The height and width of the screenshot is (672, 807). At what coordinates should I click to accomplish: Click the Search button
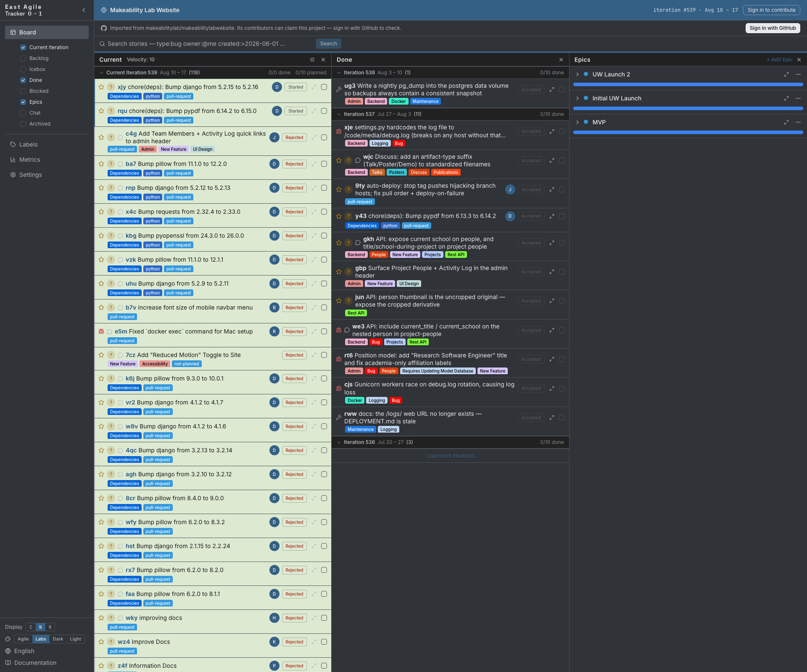pos(328,44)
